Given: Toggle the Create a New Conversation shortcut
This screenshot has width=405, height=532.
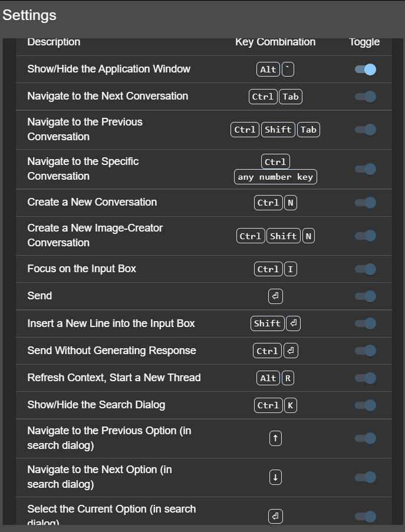Looking at the screenshot, I should pos(366,203).
